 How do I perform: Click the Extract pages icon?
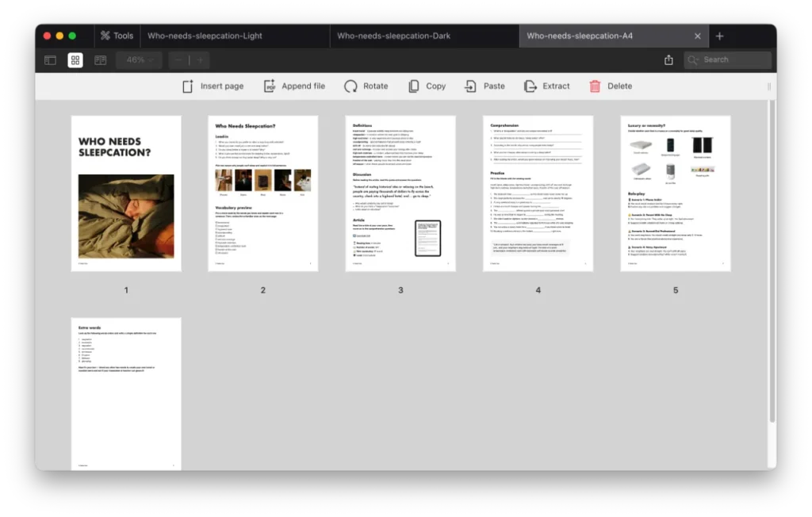click(x=530, y=86)
